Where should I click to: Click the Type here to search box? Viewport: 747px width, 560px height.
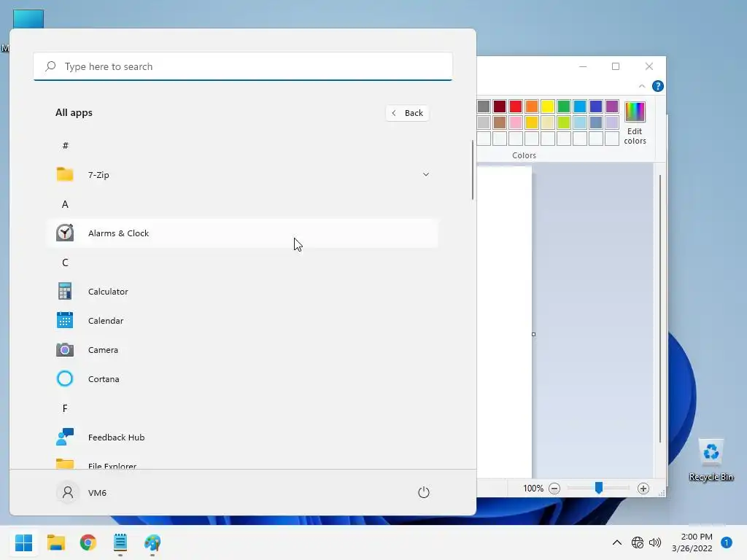(x=242, y=66)
